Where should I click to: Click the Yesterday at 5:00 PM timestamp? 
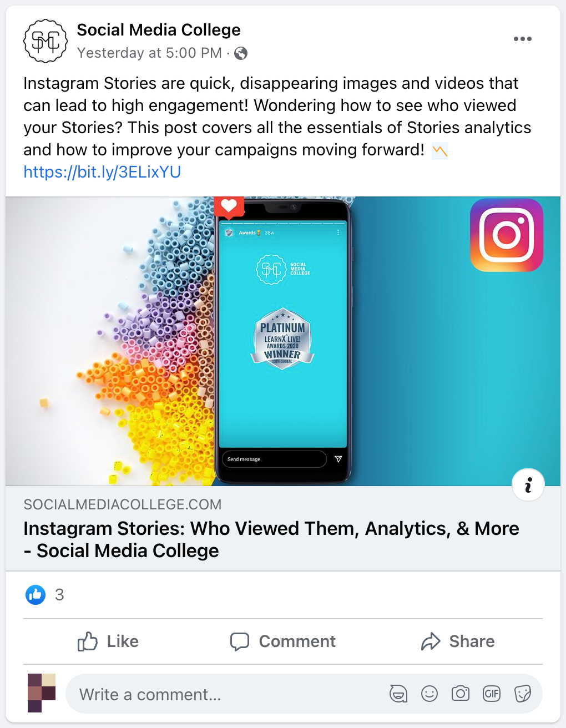149,53
